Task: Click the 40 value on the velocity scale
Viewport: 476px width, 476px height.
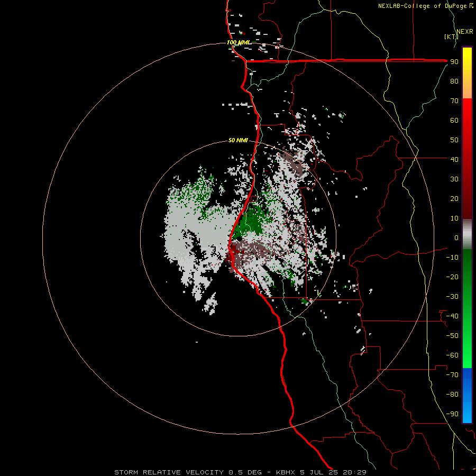Action: [x=454, y=159]
